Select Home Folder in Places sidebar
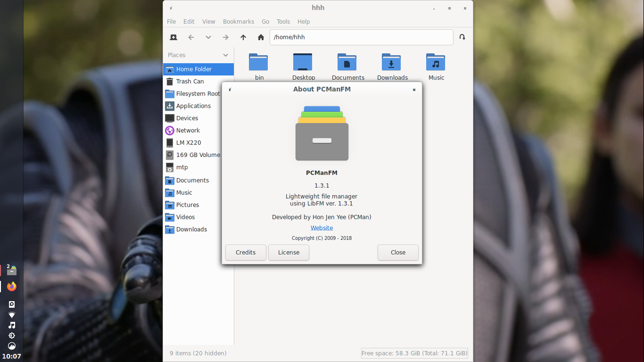This screenshot has height=362, width=644. tap(198, 69)
